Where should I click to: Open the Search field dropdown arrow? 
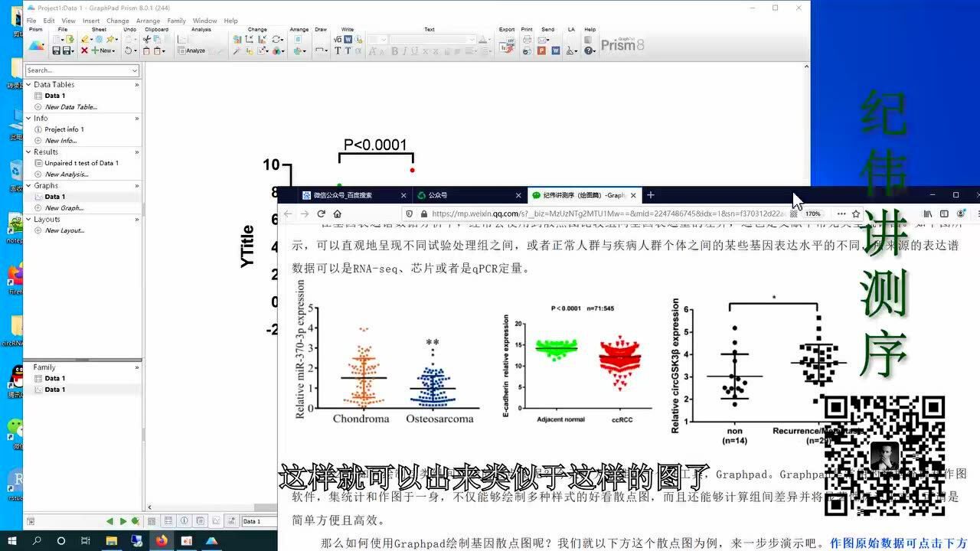135,70
